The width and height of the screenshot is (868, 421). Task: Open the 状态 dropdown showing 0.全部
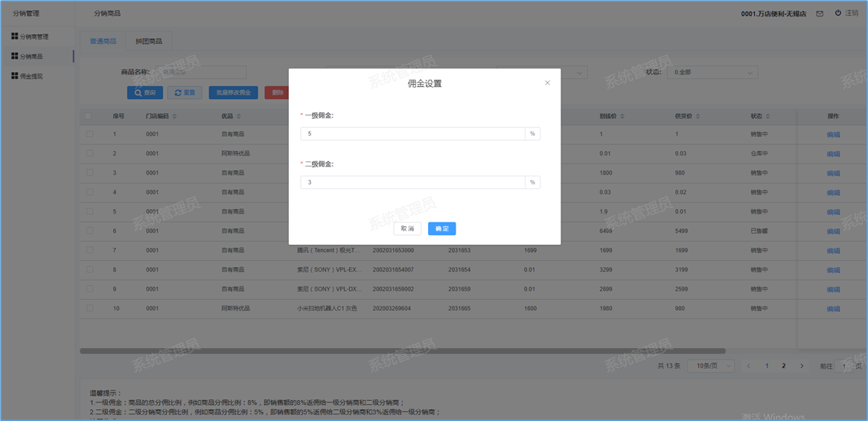712,72
